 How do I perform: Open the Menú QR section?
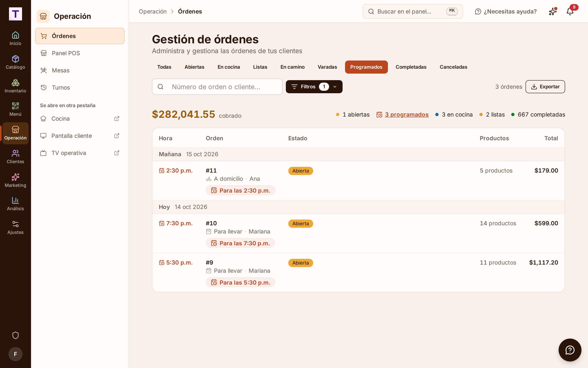(x=15, y=109)
